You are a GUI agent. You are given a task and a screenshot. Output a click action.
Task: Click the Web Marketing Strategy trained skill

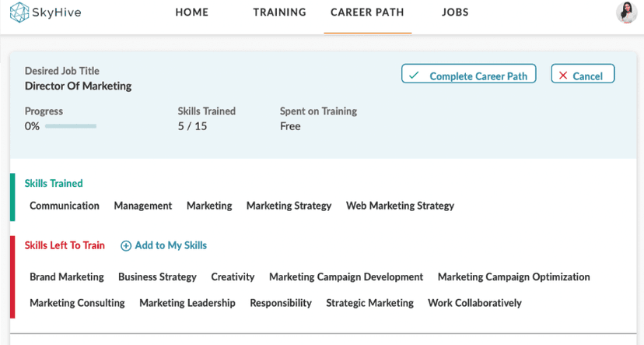[400, 206]
